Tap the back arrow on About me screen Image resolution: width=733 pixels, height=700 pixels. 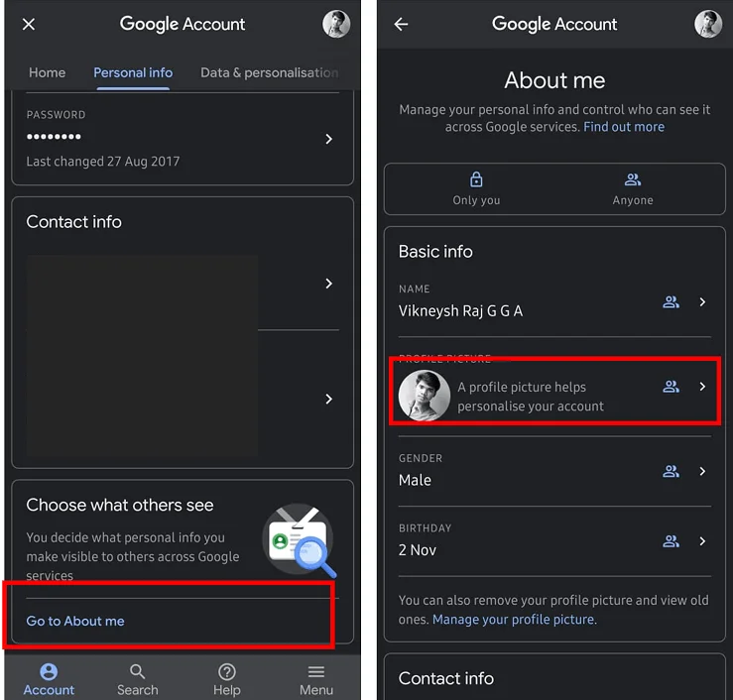point(401,25)
